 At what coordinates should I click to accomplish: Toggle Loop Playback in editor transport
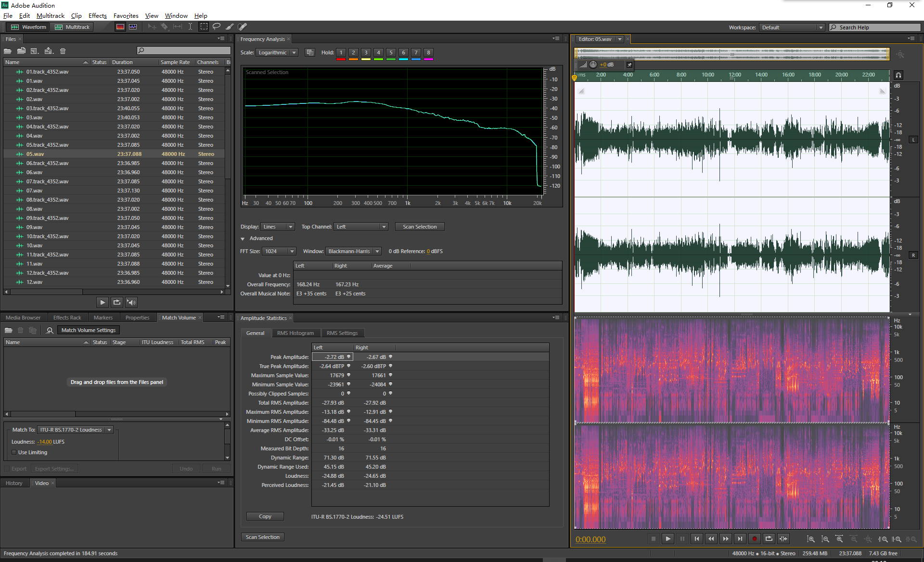769,539
